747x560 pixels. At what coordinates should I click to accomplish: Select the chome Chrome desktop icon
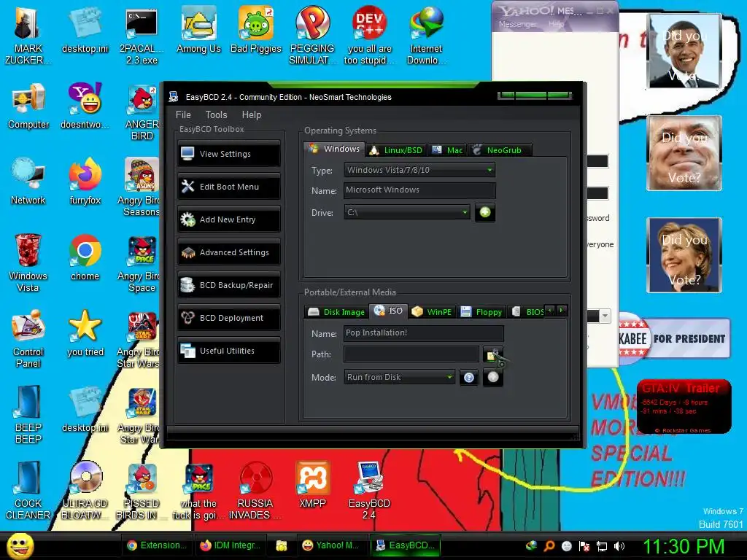(85, 257)
